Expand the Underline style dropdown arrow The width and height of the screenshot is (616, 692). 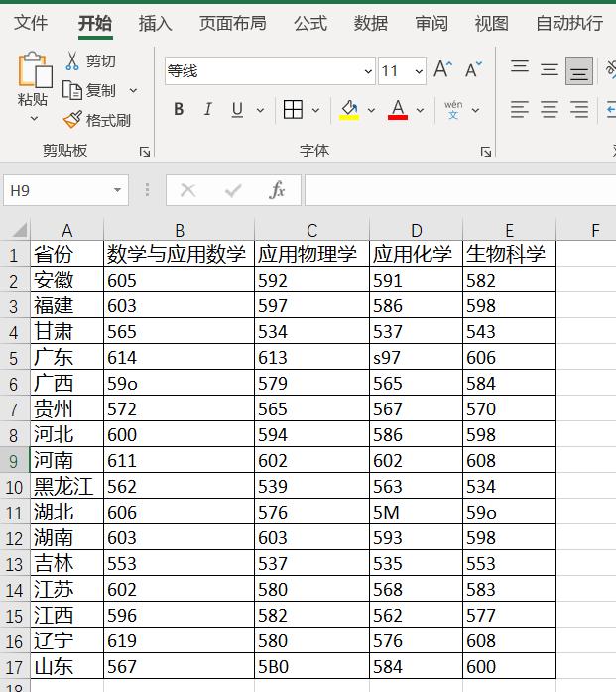[261, 110]
